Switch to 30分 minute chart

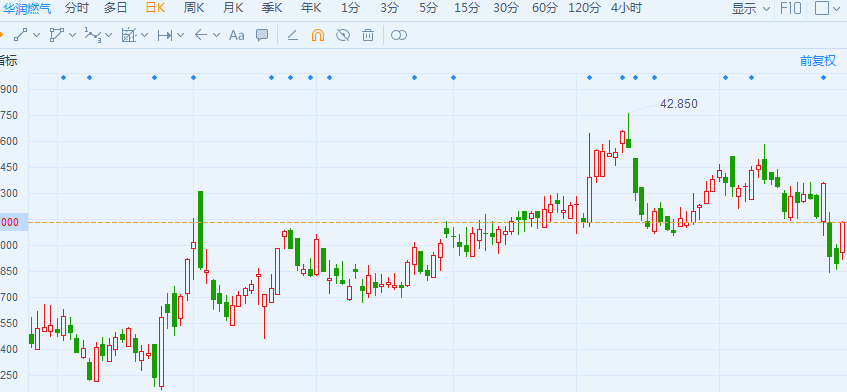click(x=506, y=8)
